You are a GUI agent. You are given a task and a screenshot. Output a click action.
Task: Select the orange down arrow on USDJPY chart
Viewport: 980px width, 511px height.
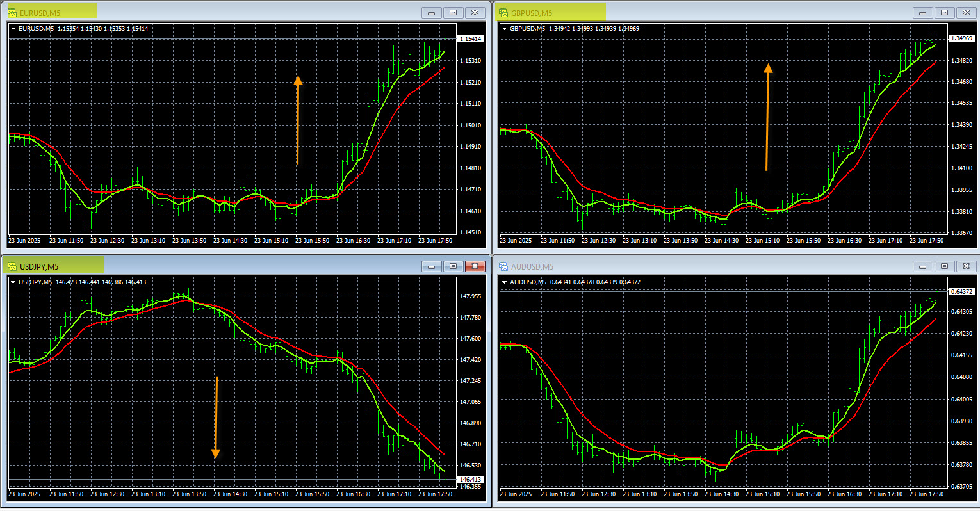(x=216, y=418)
